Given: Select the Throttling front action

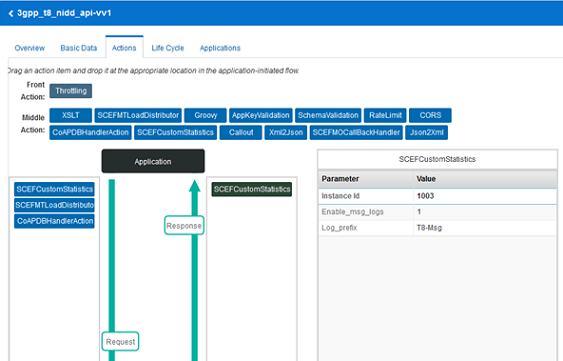Looking at the screenshot, I should (x=71, y=91).
